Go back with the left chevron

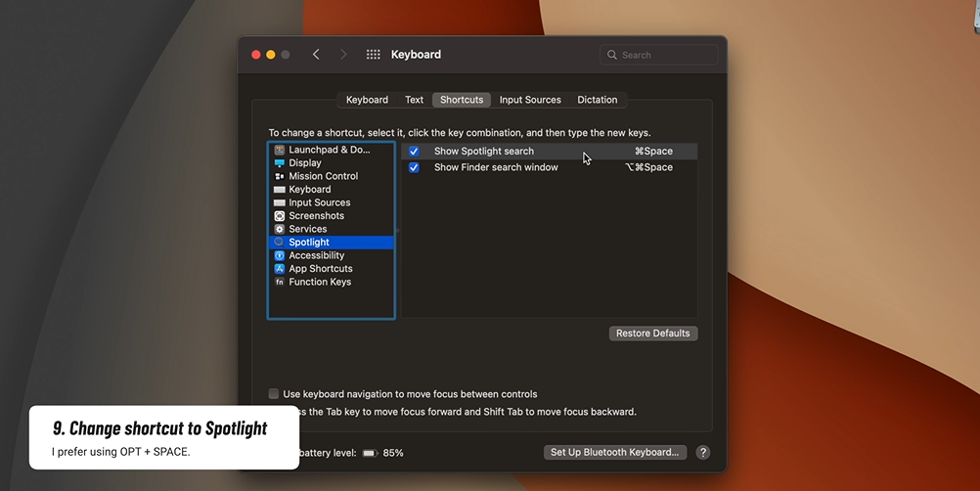(x=316, y=55)
